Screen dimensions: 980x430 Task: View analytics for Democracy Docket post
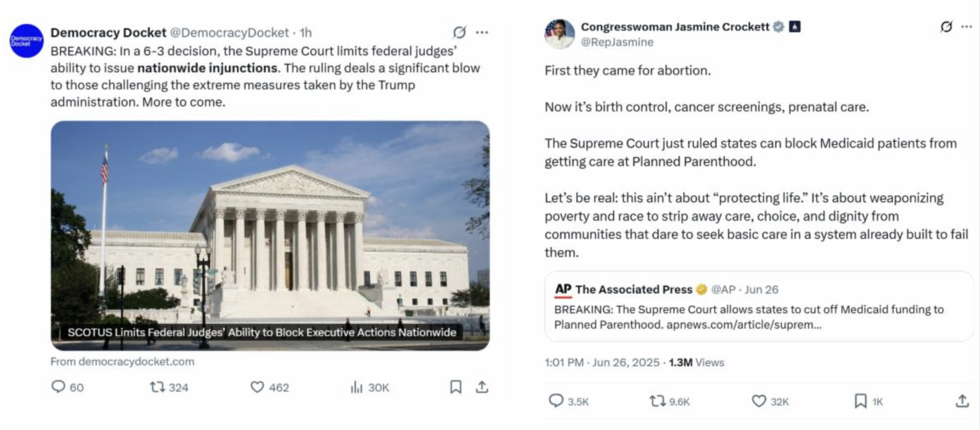pyautogui.click(x=356, y=387)
